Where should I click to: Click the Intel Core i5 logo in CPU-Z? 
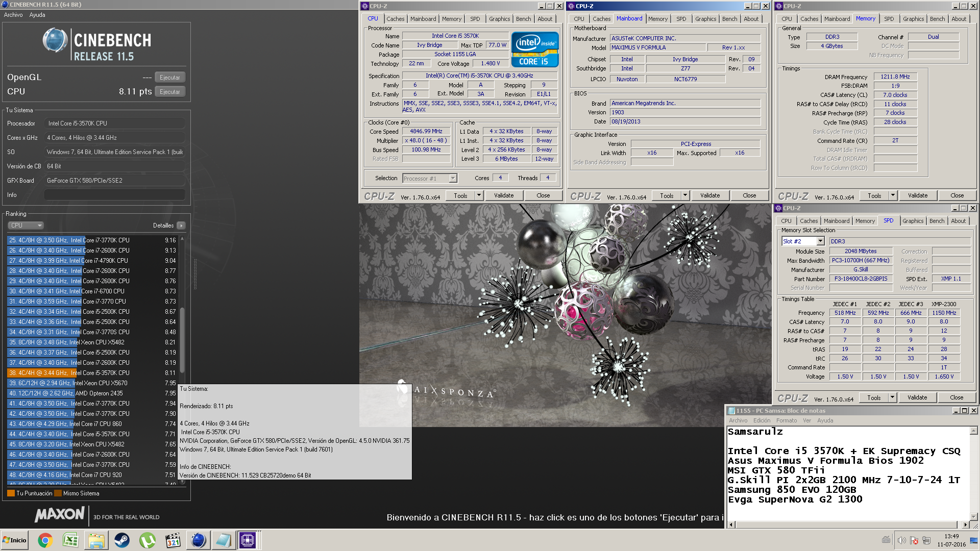coord(534,49)
